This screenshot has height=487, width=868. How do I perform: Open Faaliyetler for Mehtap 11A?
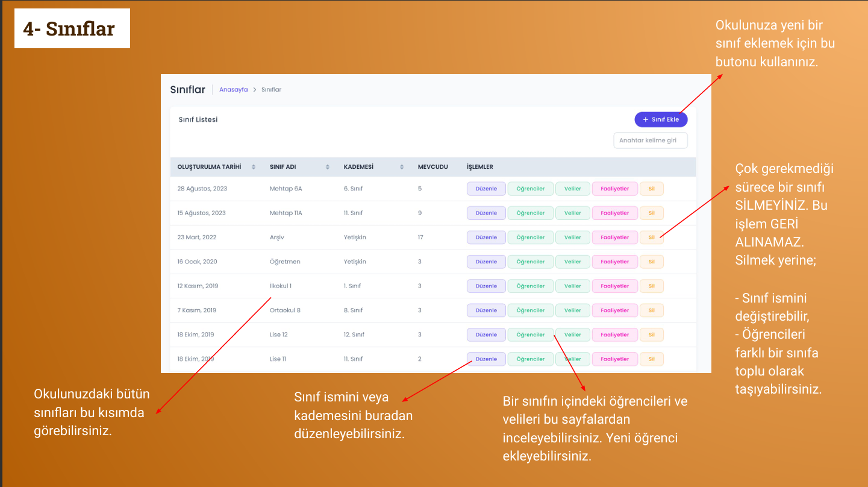[x=614, y=213]
